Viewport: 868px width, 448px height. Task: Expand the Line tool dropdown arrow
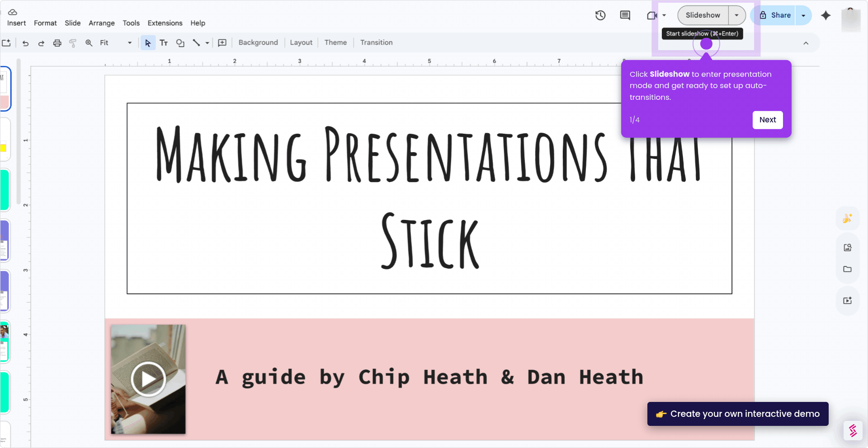click(x=207, y=43)
